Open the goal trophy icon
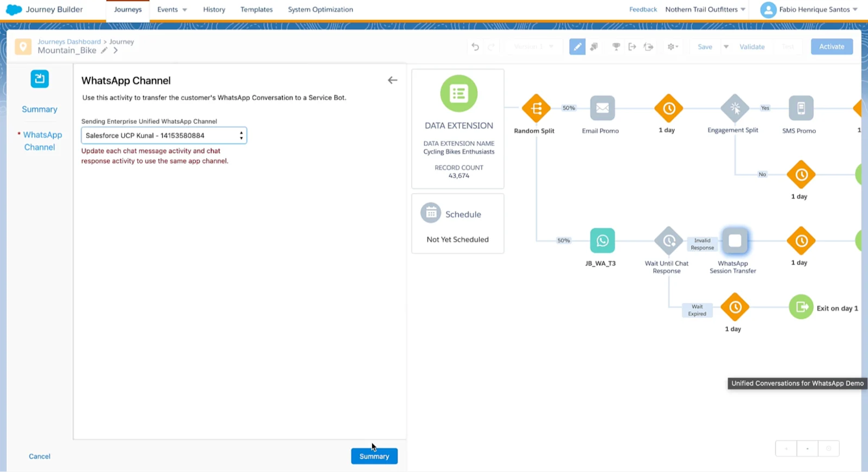The height and width of the screenshot is (472, 868). [616, 47]
